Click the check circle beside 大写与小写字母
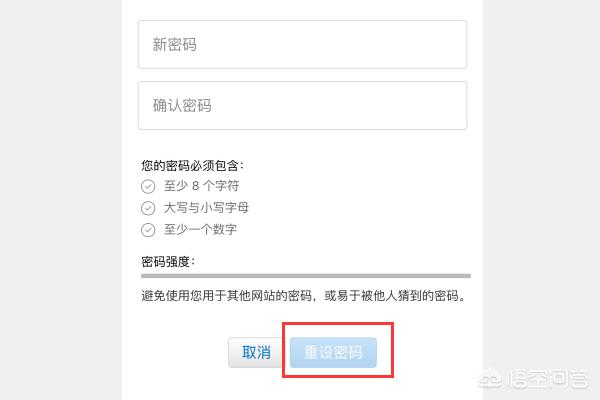This screenshot has height=400, width=600. pos(148,208)
